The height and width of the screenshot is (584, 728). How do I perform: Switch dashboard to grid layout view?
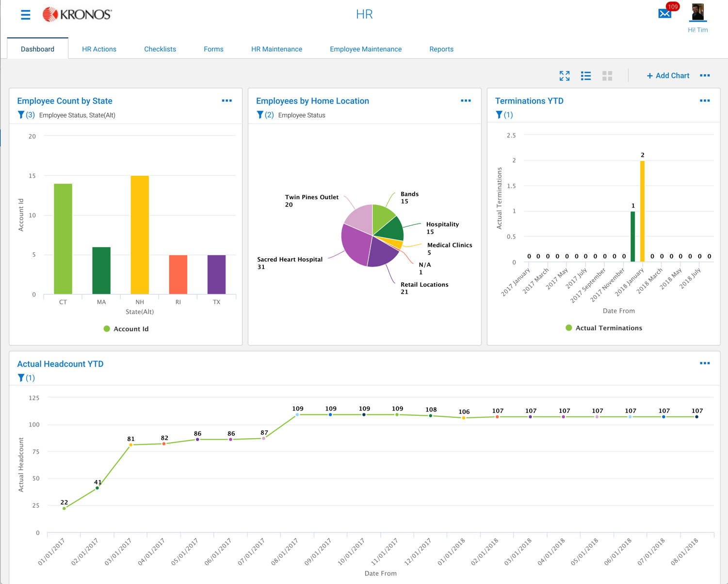click(x=607, y=76)
